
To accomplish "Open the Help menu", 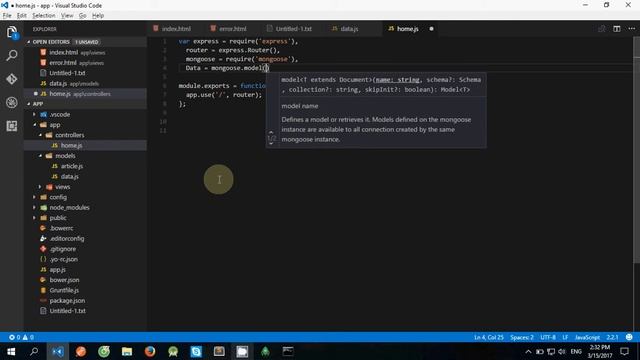I will point(98,16).
